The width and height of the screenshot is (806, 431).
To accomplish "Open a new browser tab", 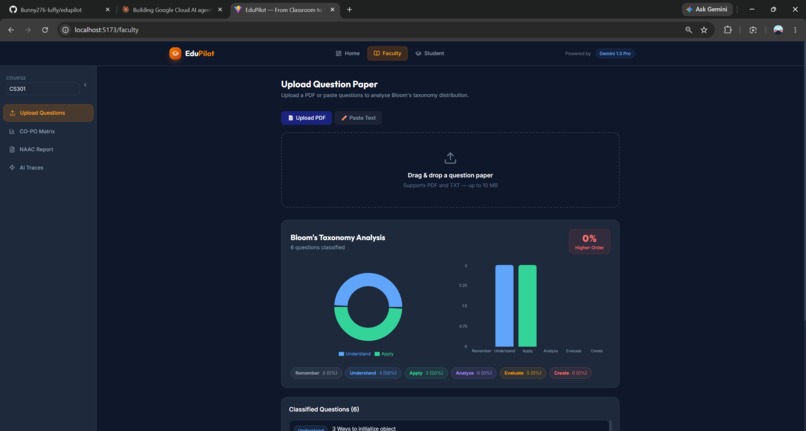I will tap(350, 10).
